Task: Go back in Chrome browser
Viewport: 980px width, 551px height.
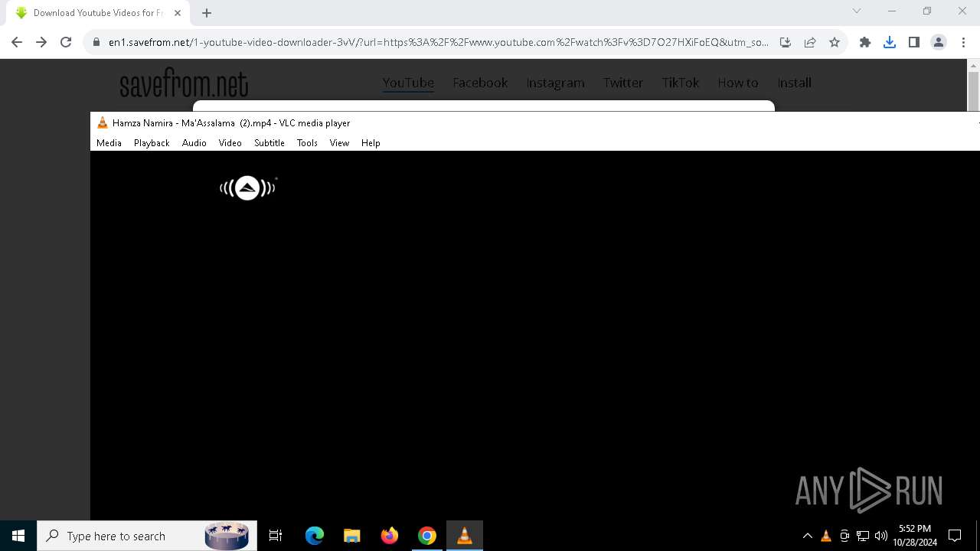Action: (x=17, y=42)
